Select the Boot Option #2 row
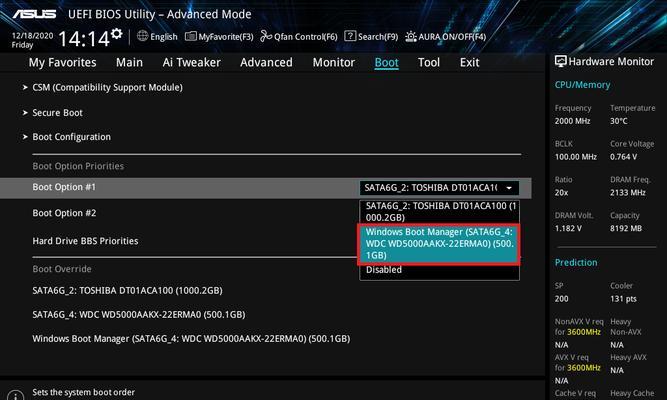 coord(64,213)
